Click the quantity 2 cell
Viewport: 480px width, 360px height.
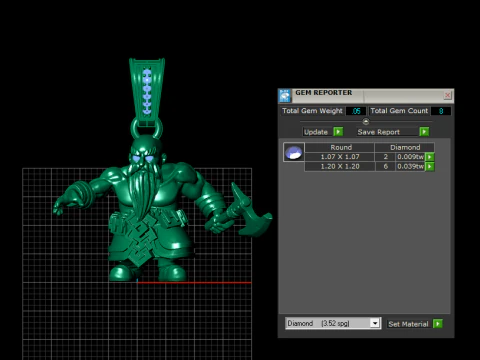coord(385,157)
